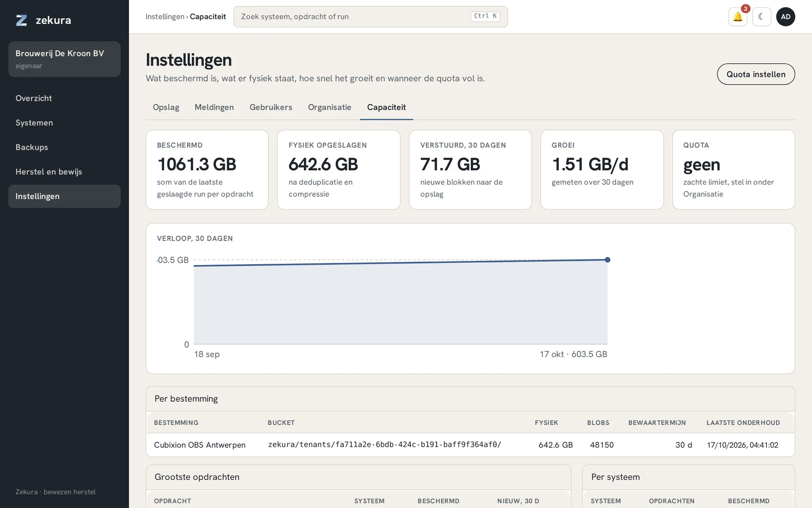The image size is (812, 508).
Task: Click the Quota geen card
Action: coord(734,170)
